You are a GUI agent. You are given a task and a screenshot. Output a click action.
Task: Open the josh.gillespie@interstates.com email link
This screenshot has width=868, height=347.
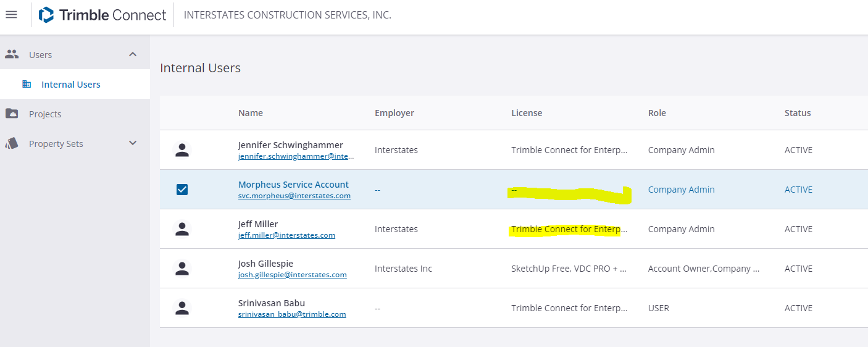[293, 275]
